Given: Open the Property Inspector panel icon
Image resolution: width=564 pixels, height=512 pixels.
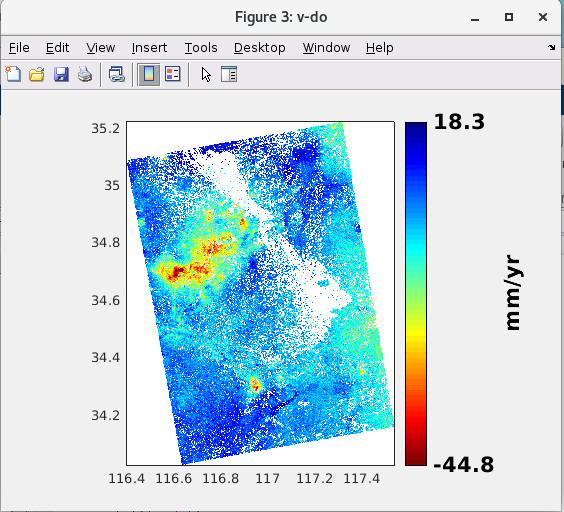Looking at the screenshot, I should click(229, 74).
